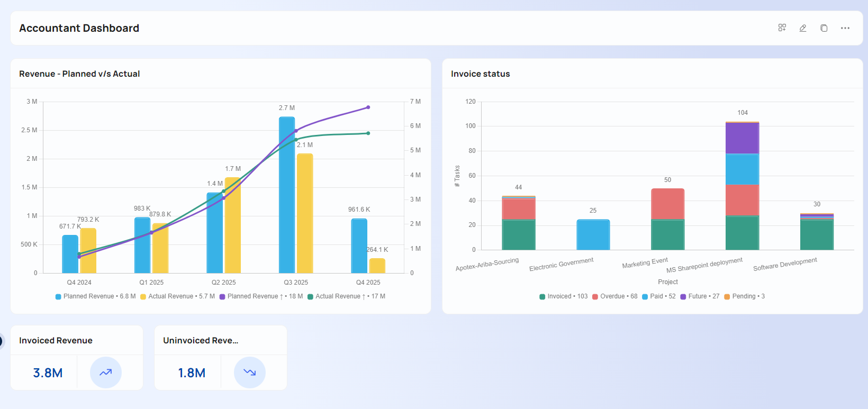Image resolution: width=868 pixels, height=409 pixels.
Task: Toggle the yellow Actual Revenue bar legend
Action: (177, 296)
